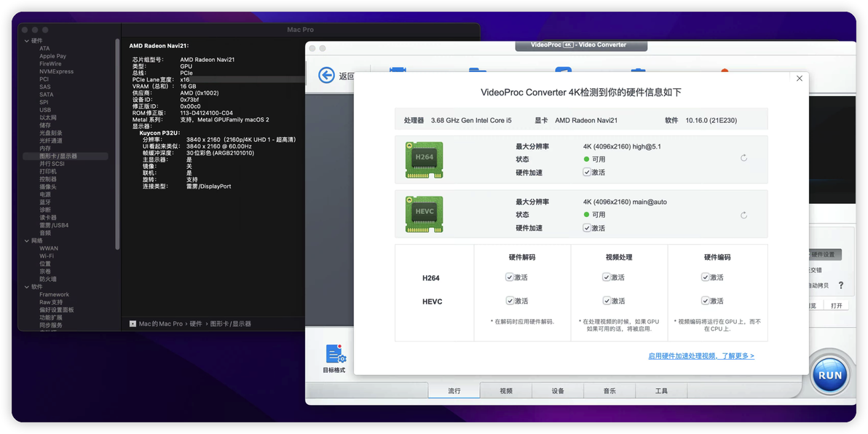Select NVMExpress in the sidebar
This screenshot has width=868, height=434.
(56, 71)
